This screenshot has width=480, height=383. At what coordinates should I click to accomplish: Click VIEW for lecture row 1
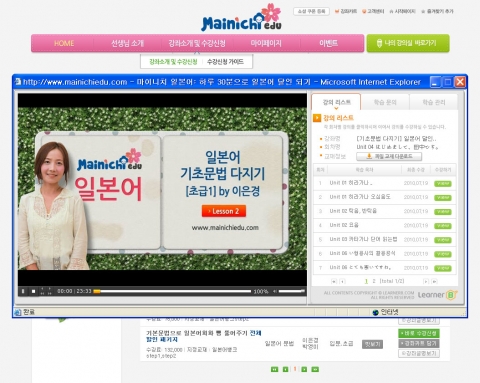[x=443, y=184]
